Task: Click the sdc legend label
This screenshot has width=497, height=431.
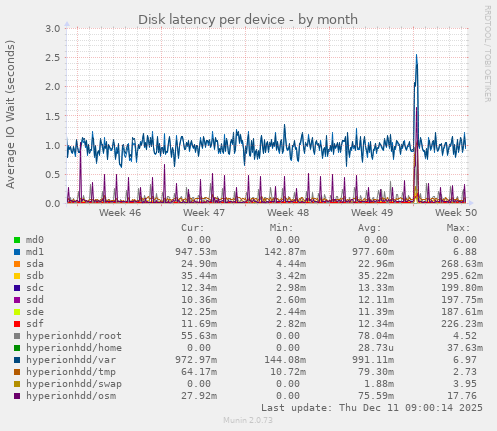Action: click(35, 288)
